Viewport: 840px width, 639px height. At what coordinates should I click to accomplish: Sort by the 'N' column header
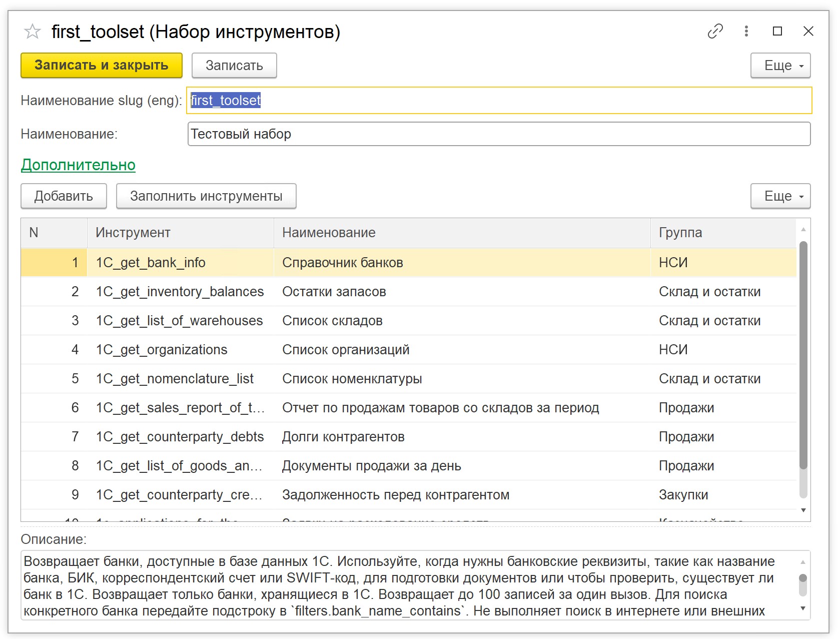point(54,233)
